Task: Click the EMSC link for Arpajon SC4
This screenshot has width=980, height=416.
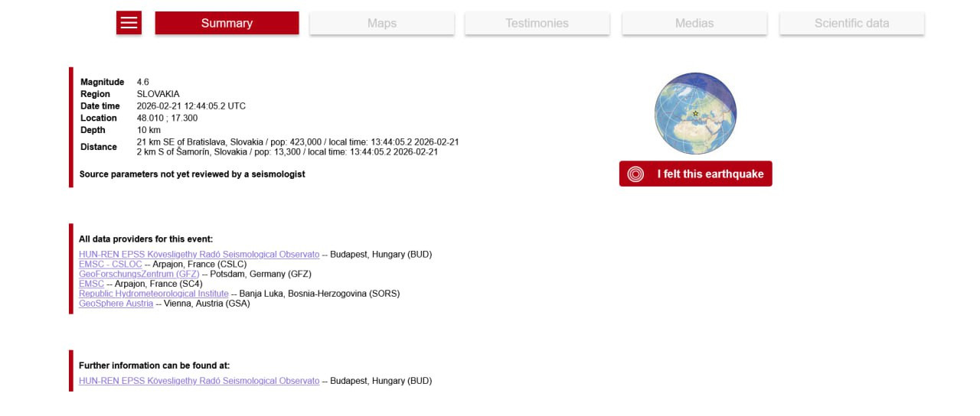Action: coord(91,284)
